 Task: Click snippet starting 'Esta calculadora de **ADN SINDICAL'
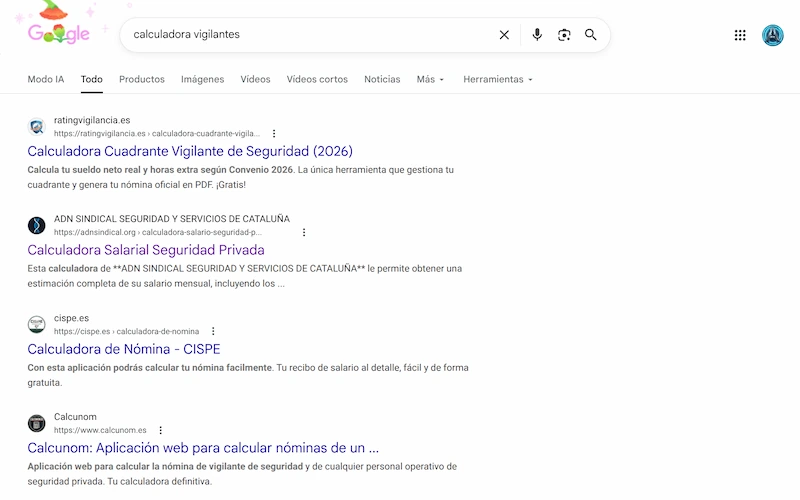tap(244, 276)
